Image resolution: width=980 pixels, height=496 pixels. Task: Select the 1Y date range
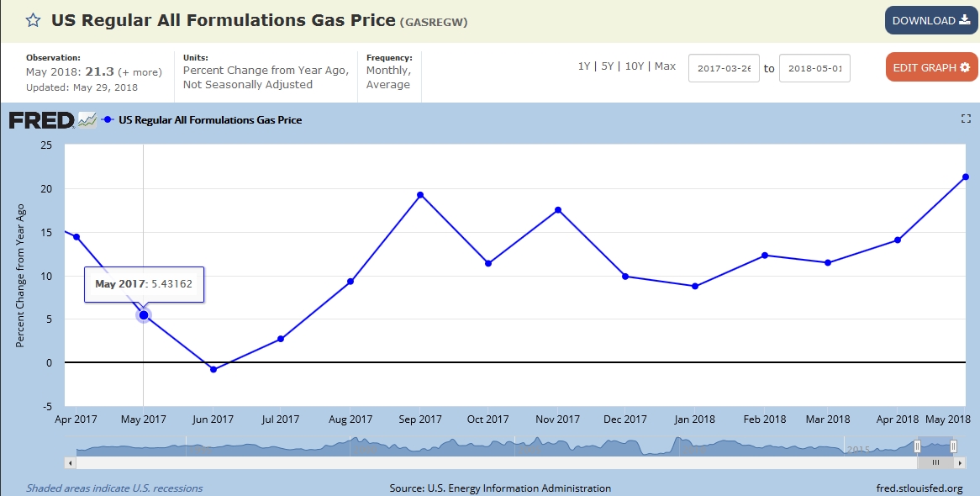pos(583,66)
